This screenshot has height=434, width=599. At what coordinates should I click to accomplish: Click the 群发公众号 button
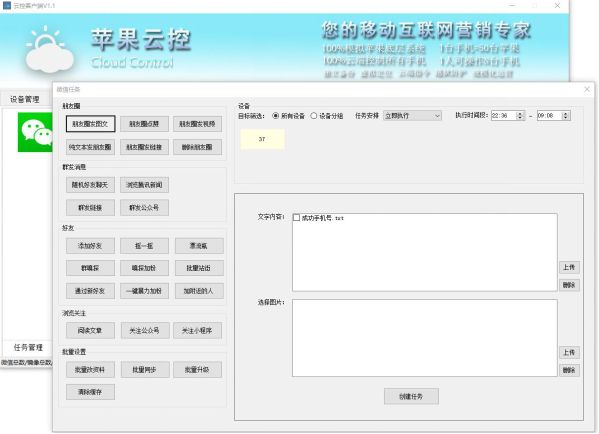(x=144, y=208)
